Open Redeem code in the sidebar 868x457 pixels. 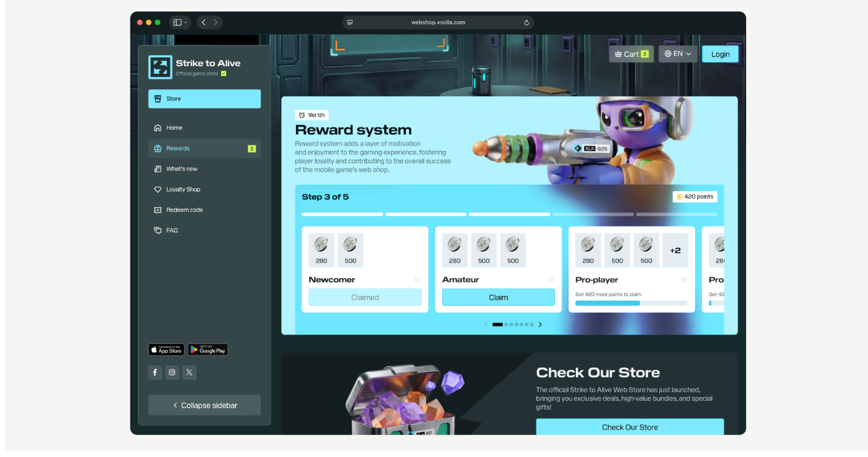204,210
